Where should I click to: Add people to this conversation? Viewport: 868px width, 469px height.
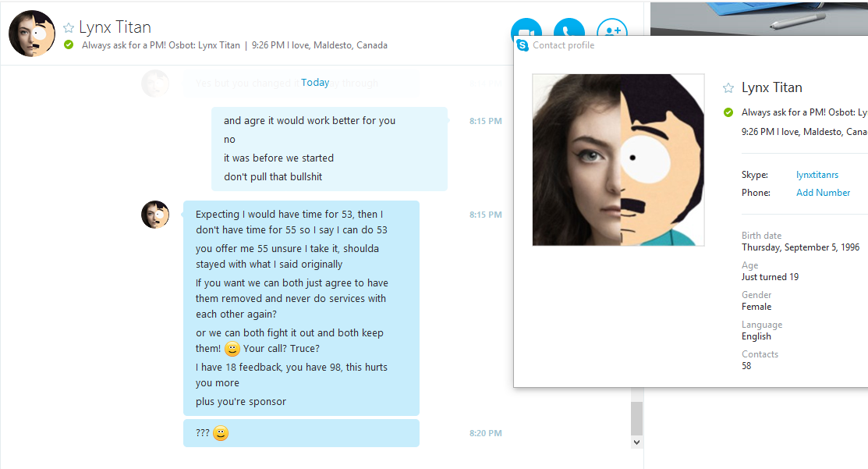pos(612,27)
